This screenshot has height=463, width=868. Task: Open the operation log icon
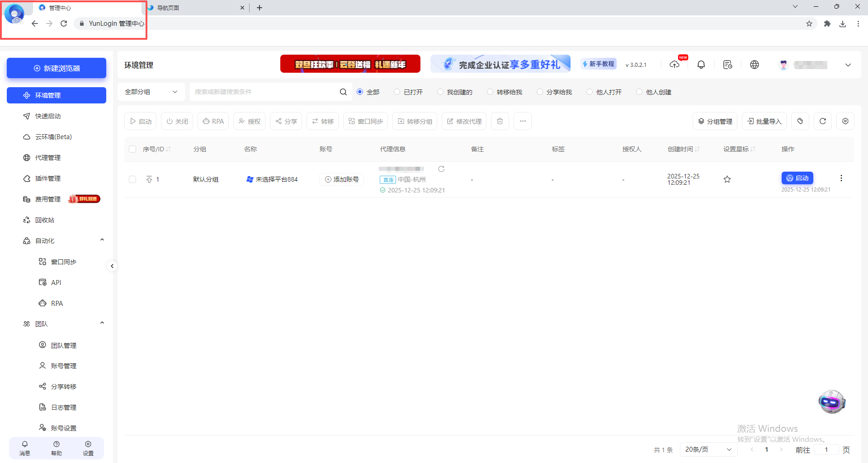point(728,65)
